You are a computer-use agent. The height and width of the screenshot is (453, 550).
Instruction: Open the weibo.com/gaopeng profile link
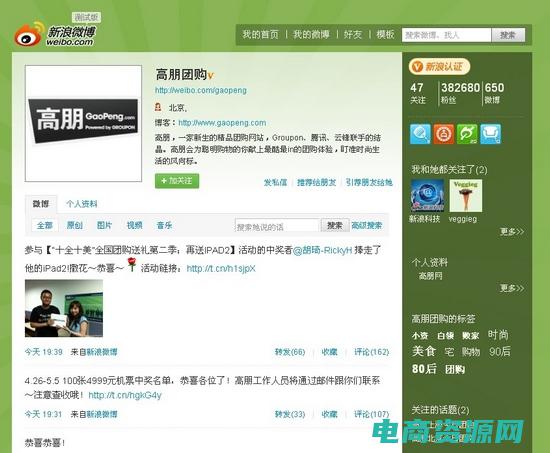[201, 90]
